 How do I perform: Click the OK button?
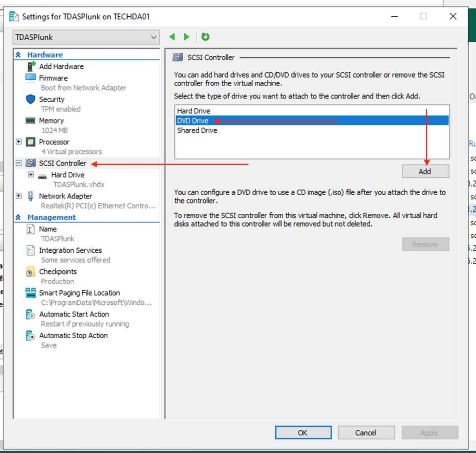[303, 433]
